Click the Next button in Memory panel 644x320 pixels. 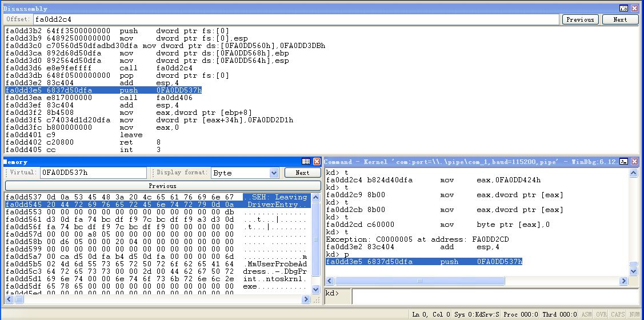pos(302,173)
